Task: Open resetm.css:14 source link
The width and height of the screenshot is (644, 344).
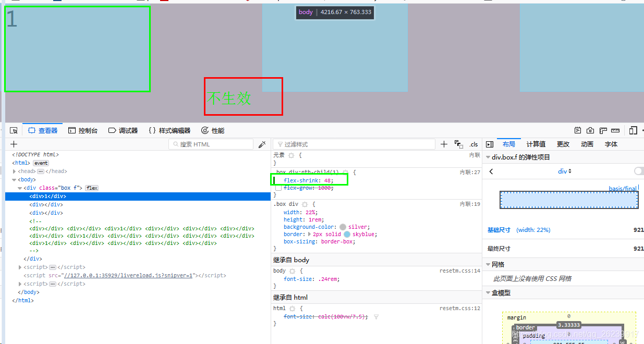Action: [x=459, y=271]
